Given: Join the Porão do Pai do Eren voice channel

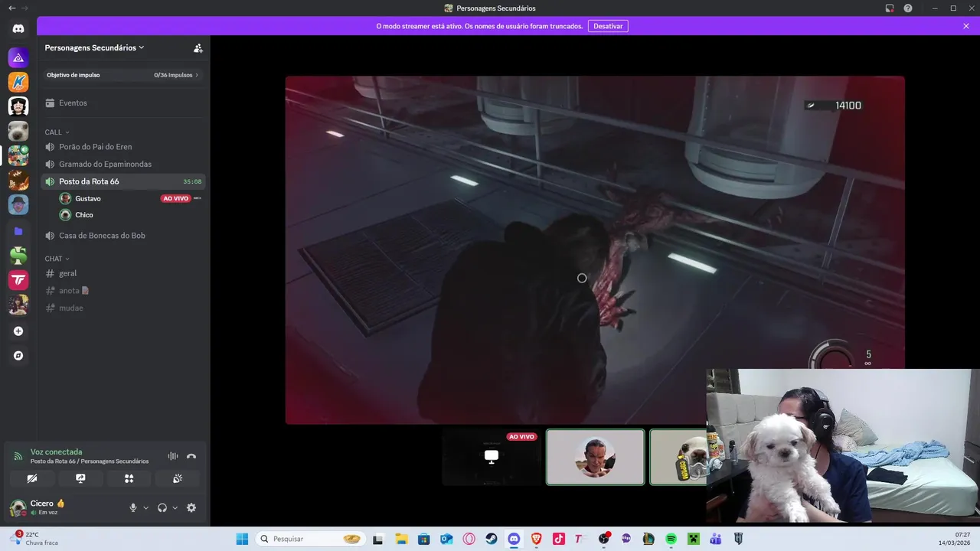Looking at the screenshot, I should click(x=123, y=146).
